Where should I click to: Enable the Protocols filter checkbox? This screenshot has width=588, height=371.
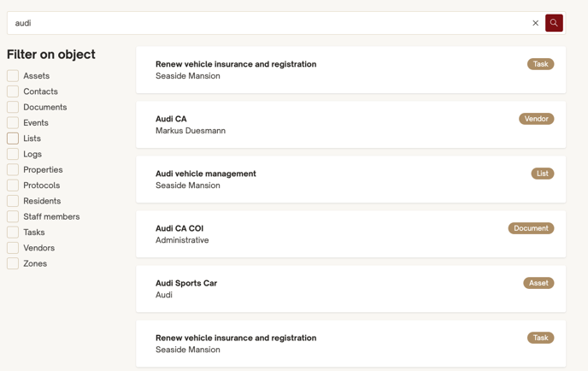point(13,185)
